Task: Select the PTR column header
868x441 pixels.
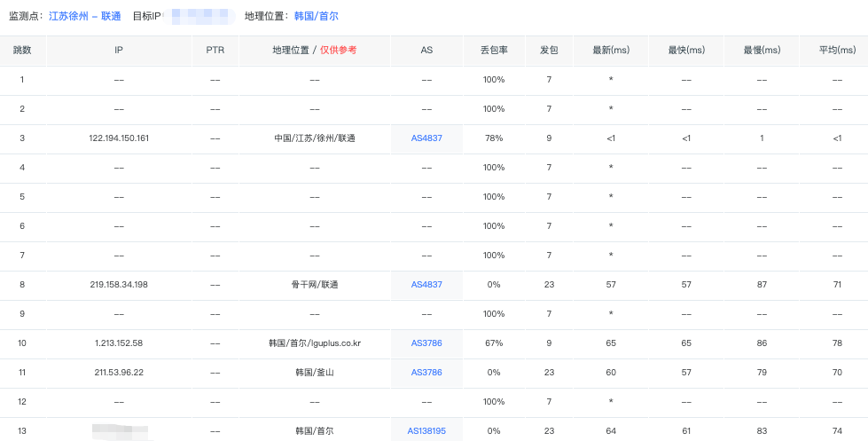Action: (215, 51)
